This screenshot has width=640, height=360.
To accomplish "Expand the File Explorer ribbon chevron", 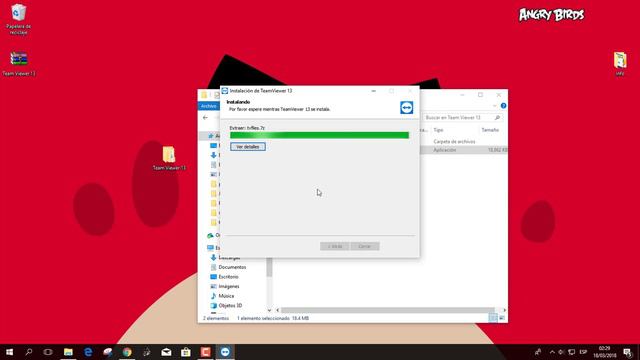I will click(x=495, y=106).
